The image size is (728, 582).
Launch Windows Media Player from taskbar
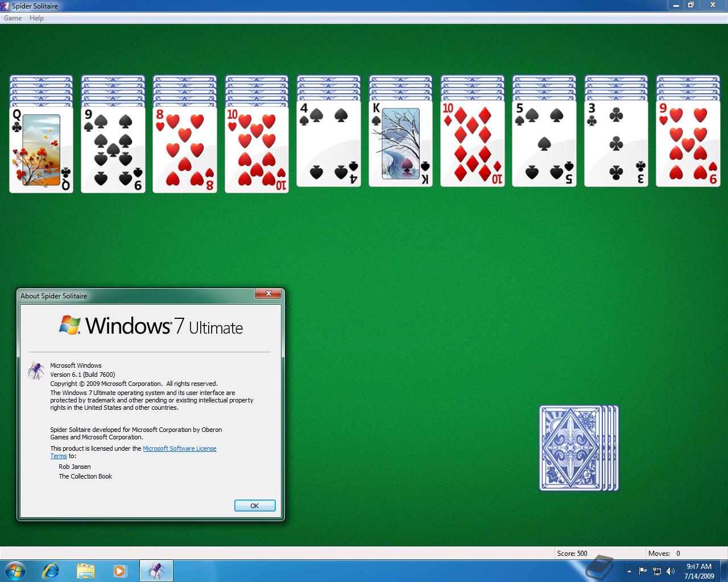point(120,571)
